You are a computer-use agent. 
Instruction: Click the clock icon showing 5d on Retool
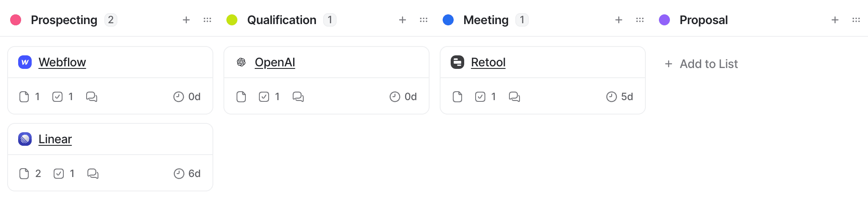(612, 97)
